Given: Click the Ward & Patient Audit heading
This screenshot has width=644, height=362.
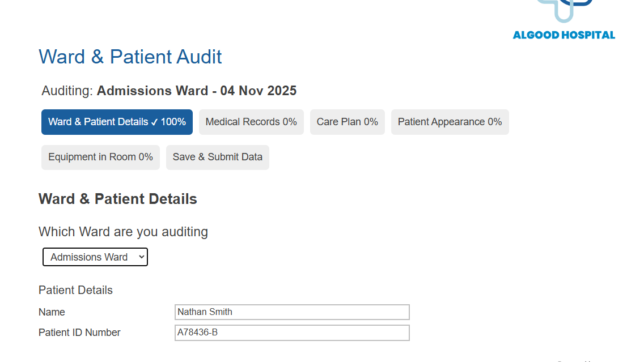Looking at the screenshot, I should tap(130, 57).
